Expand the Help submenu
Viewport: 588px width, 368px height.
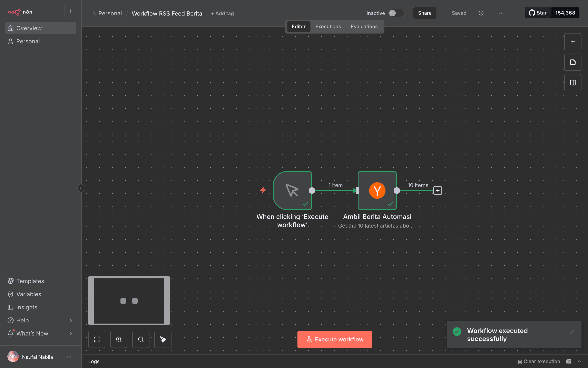(x=70, y=320)
